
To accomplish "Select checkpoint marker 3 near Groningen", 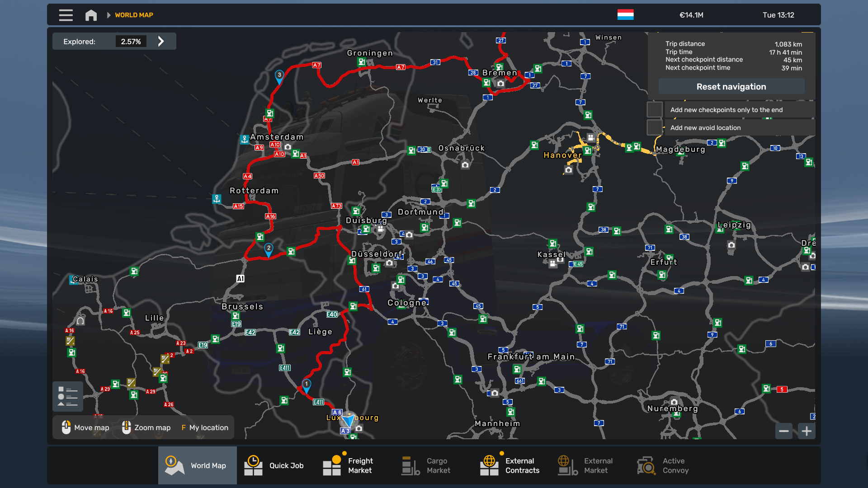I will (x=279, y=76).
